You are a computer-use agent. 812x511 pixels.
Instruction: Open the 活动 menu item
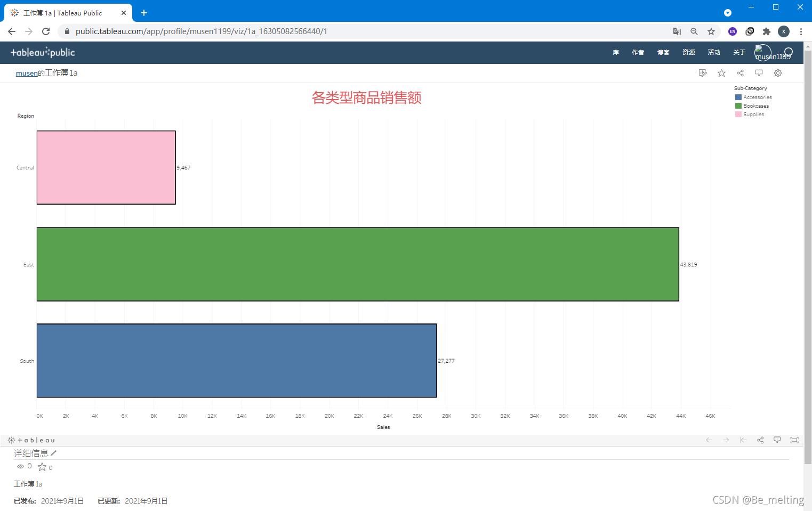pyautogui.click(x=714, y=52)
